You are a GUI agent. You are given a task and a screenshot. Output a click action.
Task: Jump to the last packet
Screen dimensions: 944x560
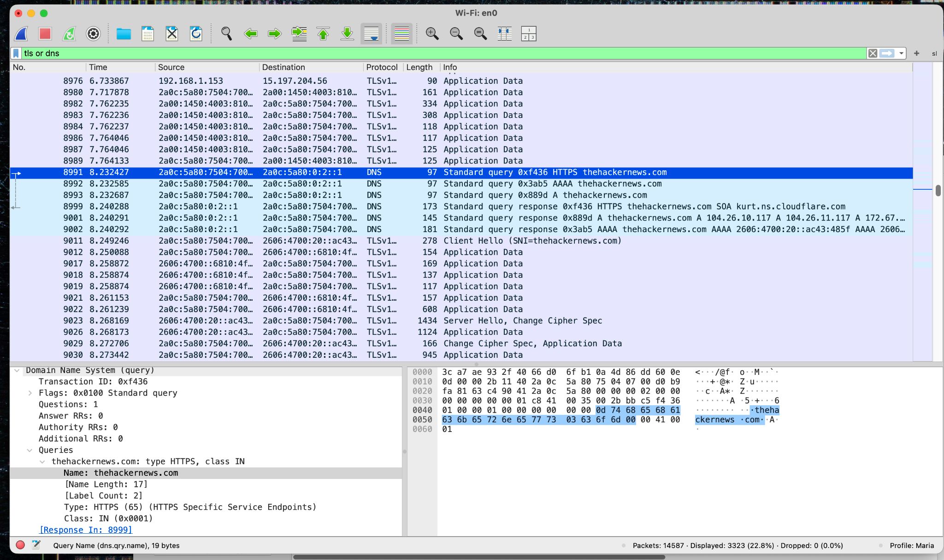coord(347,34)
